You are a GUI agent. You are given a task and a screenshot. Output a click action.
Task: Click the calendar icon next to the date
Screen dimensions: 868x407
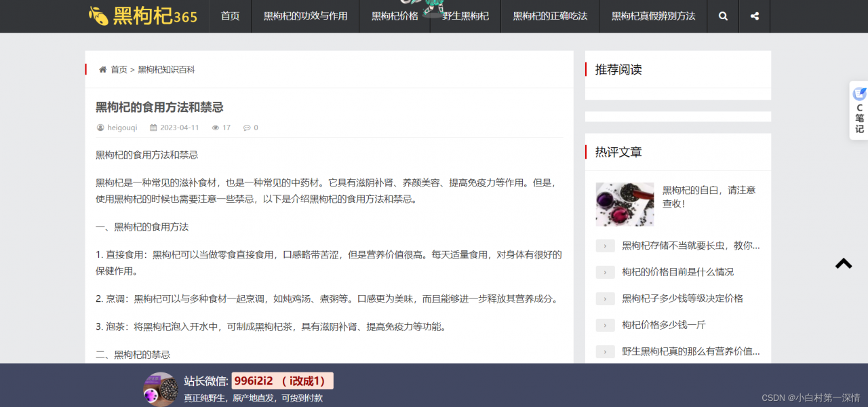(x=155, y=128)
